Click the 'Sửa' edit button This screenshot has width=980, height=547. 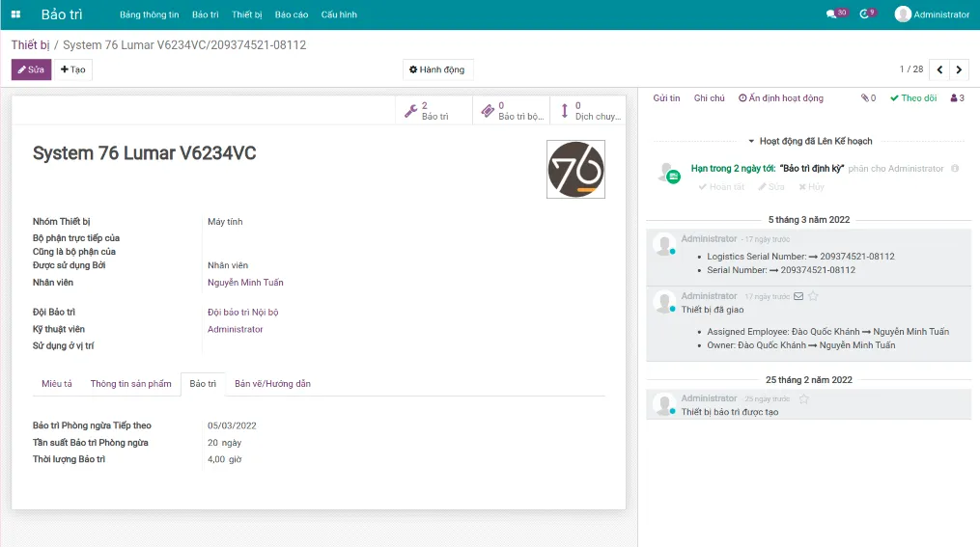point(31,69)
